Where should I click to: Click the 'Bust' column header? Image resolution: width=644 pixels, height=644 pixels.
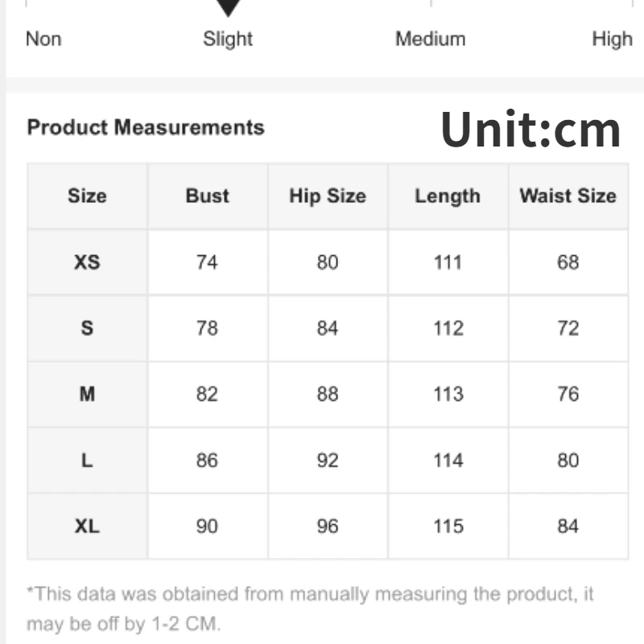pos(207,196)
